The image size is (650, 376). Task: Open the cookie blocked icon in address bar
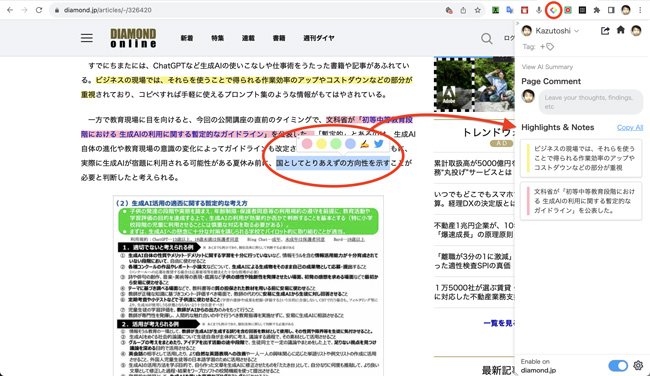[x=449, y=10]
